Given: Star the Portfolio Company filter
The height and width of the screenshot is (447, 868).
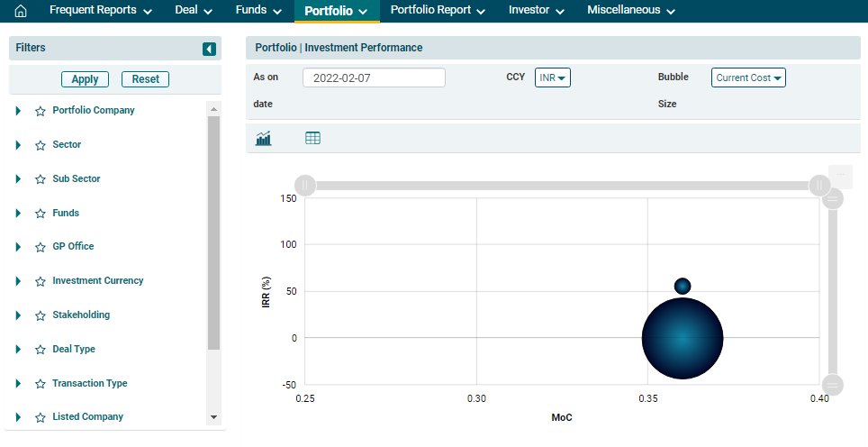Looking at the screenshot, I should [40, 111].
